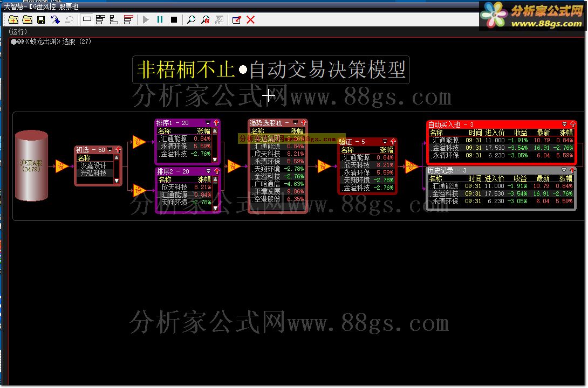This screenshot has width=588, height=388.
Task: Click the 设 triangle before 强势选股池
Action: (233, 166)
